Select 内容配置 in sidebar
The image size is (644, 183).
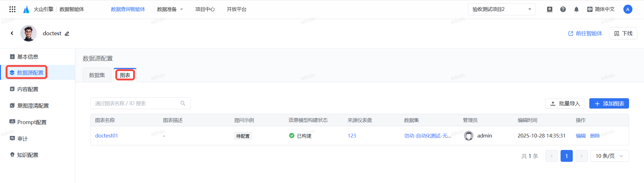coord(37,89)
